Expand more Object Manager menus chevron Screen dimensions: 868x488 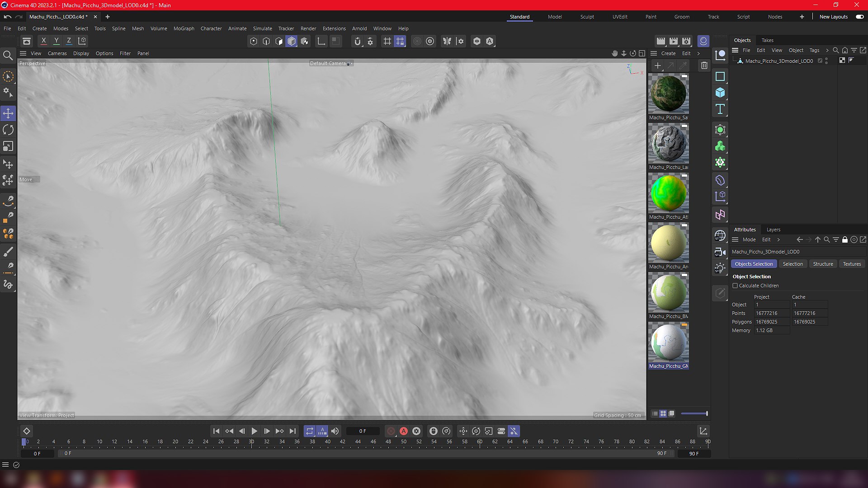click(827, 50)
